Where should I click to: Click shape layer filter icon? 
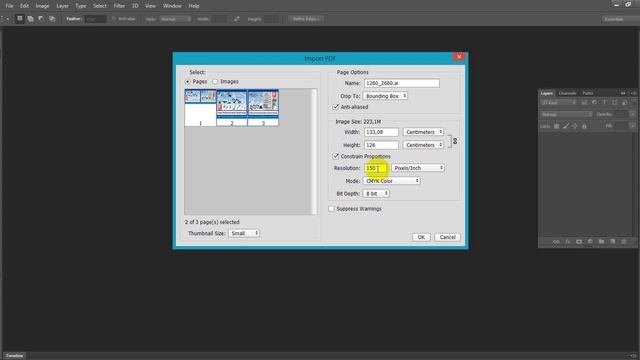(x=614, y=103)
